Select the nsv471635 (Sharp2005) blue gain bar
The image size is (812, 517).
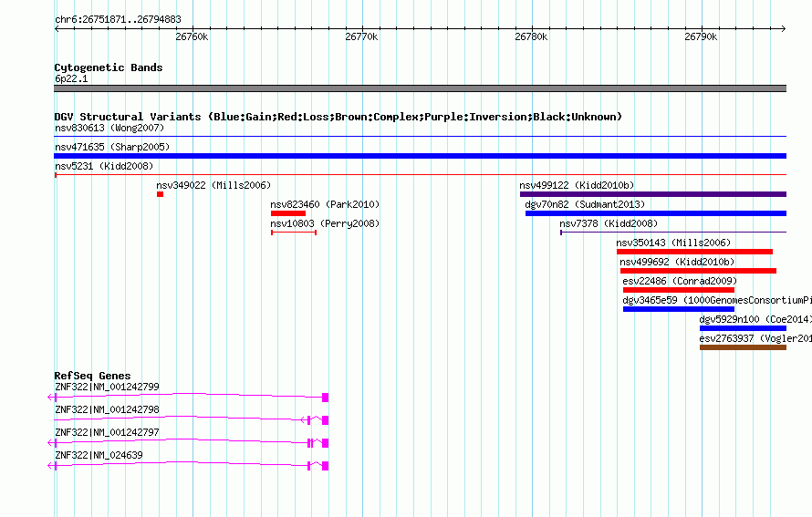pos(420,156)
